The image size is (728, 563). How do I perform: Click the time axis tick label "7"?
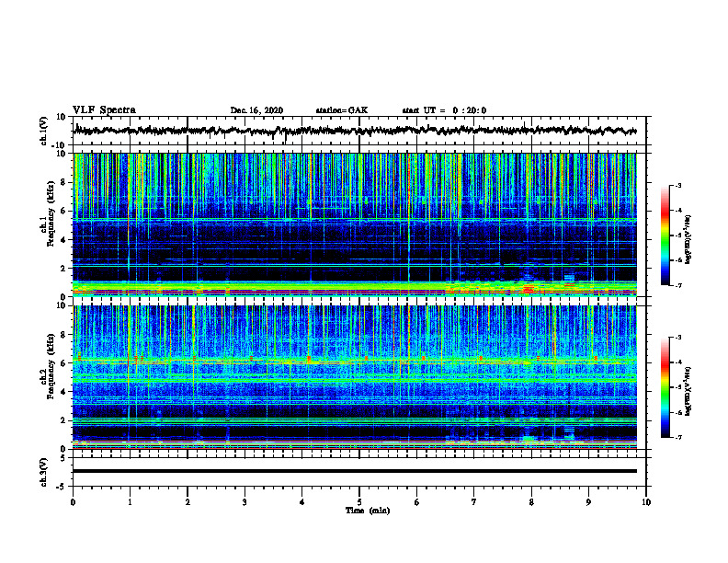tap(474, 502)
